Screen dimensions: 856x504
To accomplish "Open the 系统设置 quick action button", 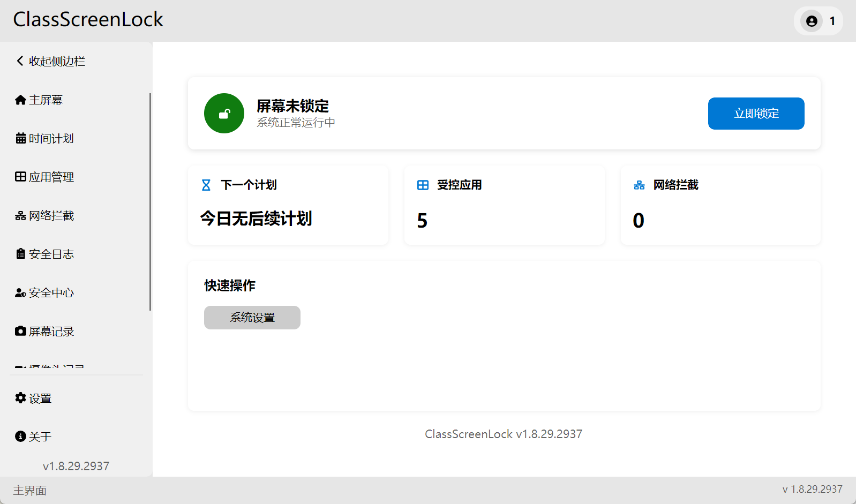I will coord(252,318).
